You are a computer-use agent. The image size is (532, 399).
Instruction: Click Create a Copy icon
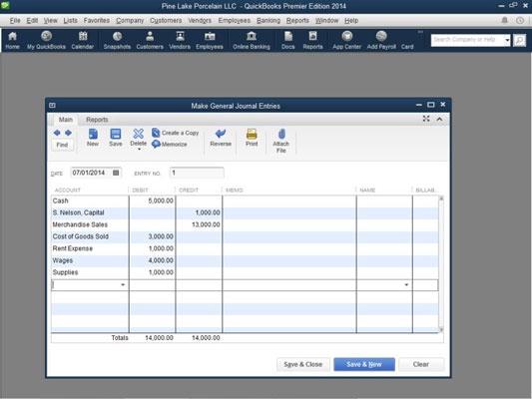[156, 133]
